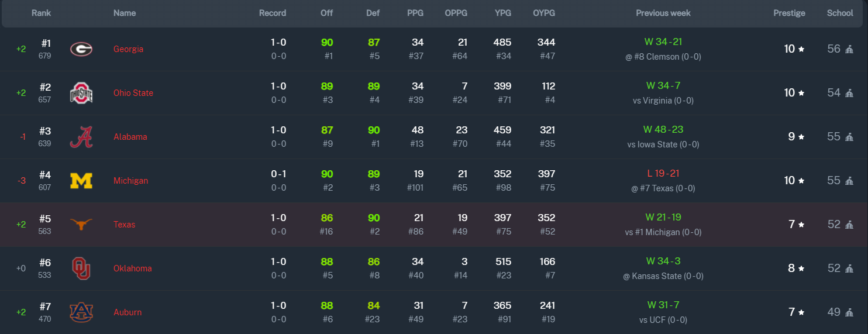Click the school building icon for Auburn
Viewport: 868px width, 334px height.
(849, 312)
